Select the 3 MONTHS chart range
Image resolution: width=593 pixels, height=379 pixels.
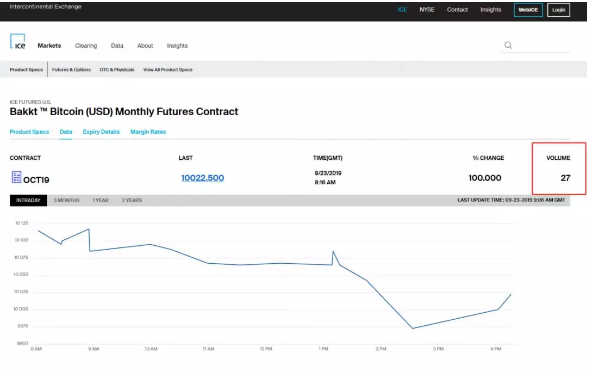pyautogui.click(x=67, y=200)
